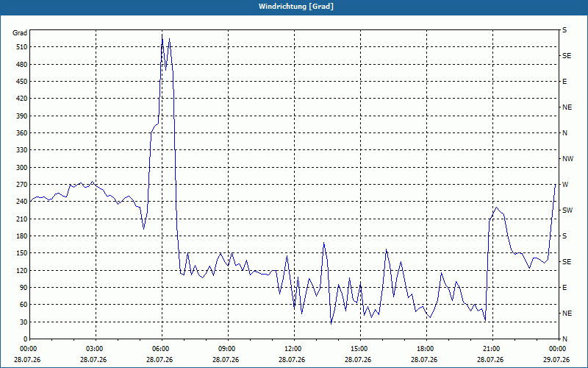Click the 03:00 time label
Viewport: 588px width, 368px height.
[96, 349]
